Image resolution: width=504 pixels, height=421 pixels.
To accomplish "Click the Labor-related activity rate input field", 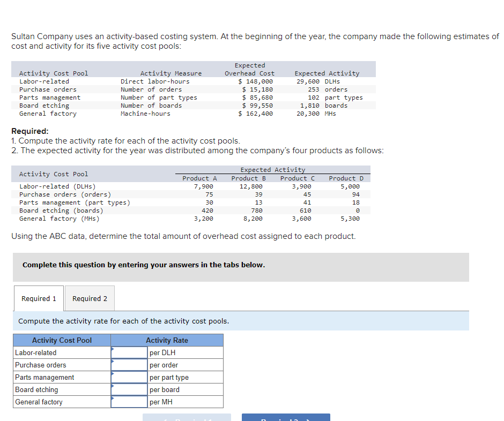I will tap(129, 352).
